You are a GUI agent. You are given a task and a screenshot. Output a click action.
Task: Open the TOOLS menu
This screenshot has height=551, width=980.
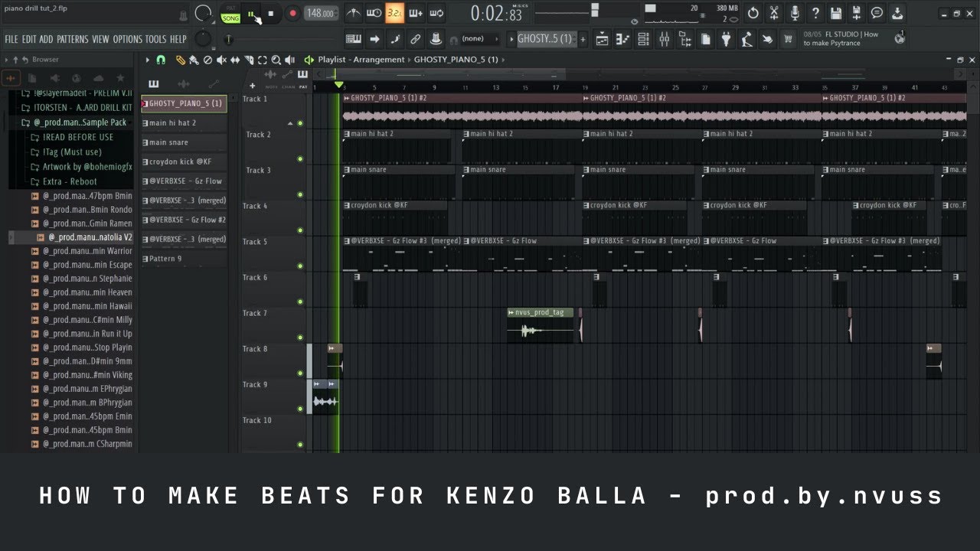click(x=155, y=39)
